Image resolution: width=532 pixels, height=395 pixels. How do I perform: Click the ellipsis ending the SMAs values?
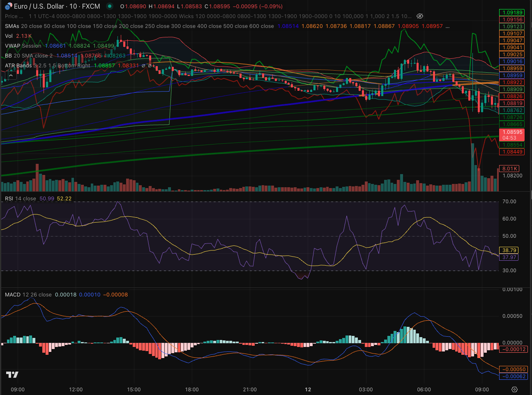(x=447, y=26)
